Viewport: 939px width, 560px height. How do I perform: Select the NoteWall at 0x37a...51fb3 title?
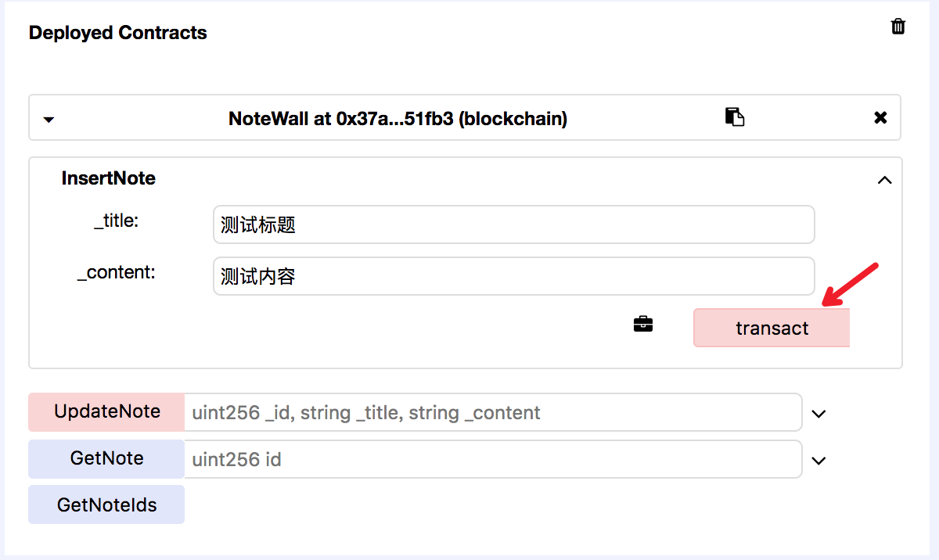point(398,119)
